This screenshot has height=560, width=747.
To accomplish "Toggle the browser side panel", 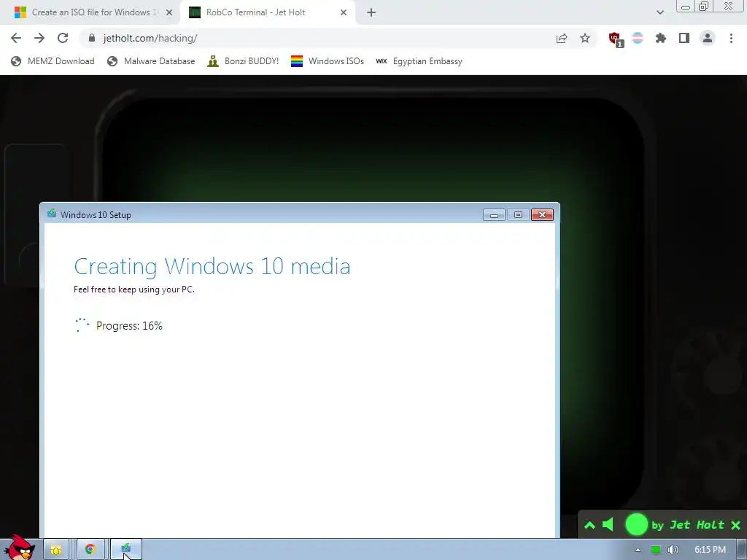I will point(684,38).
